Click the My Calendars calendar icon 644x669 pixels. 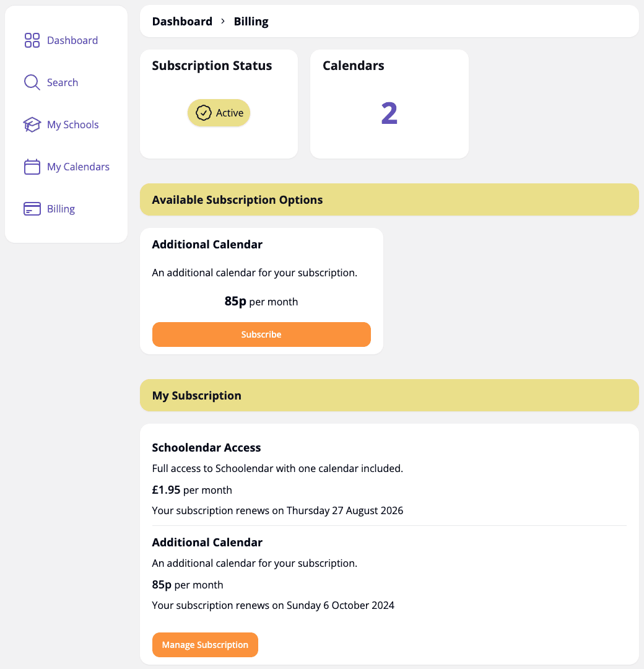32,167
